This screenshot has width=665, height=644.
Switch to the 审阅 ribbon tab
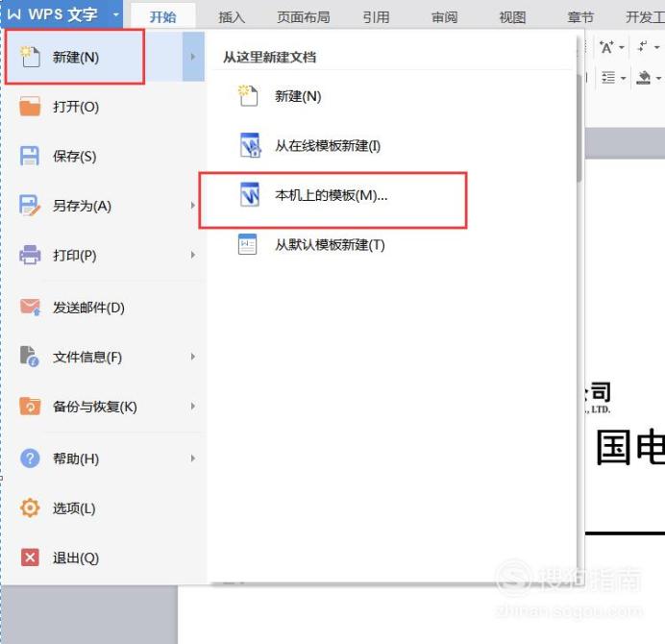[x=445, y=17]
